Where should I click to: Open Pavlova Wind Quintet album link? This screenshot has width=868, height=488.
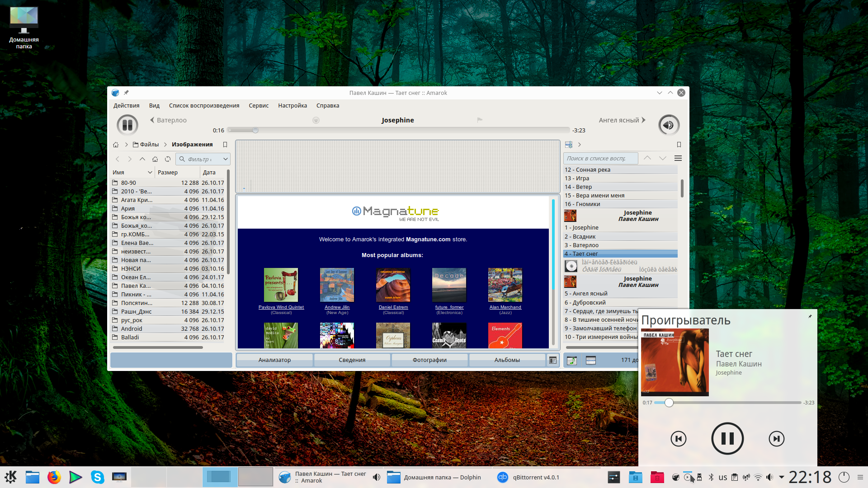pos(281,307)
